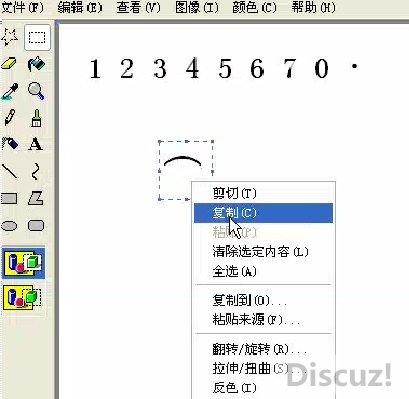Image resolution: width=409 pixels, height=399 pixels.
Task: Choose 清除选定内容(L) in the context menu
Action: 263,251
